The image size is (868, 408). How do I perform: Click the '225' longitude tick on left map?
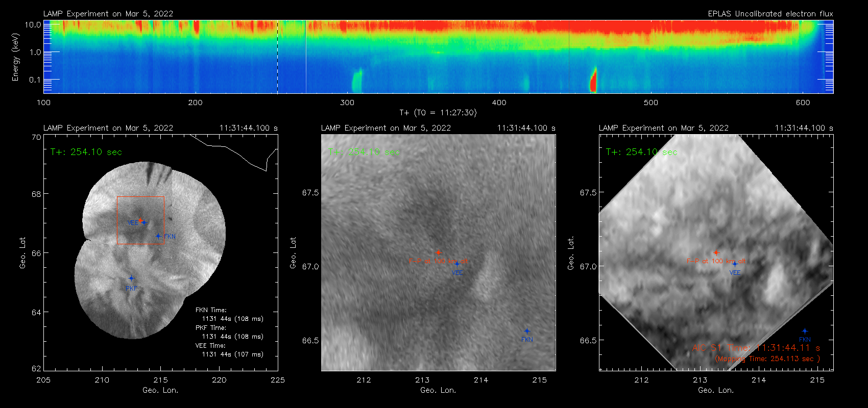(278, 380)
